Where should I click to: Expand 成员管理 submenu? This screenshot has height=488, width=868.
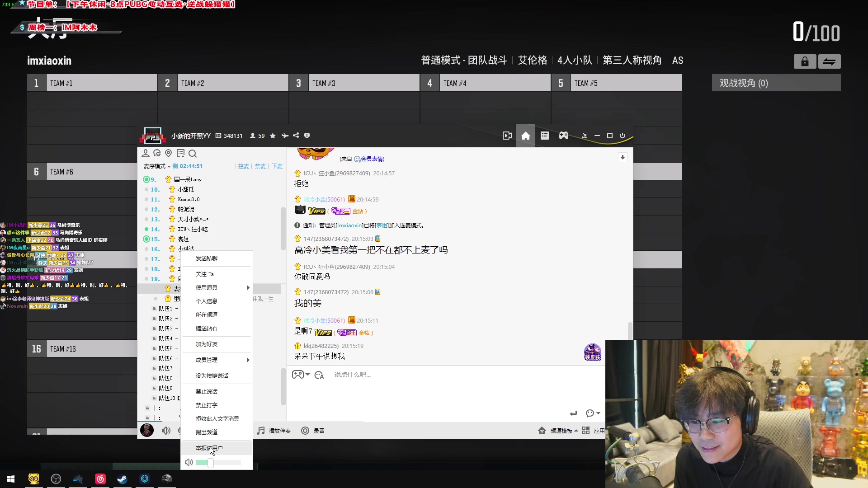coord(217,360)
